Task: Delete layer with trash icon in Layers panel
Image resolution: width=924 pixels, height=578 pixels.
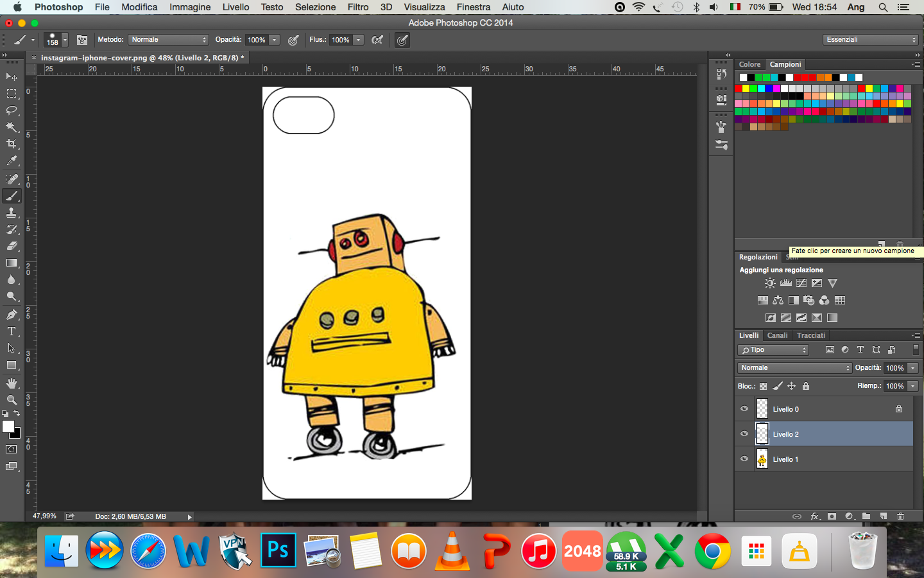Action: (901, 516)
